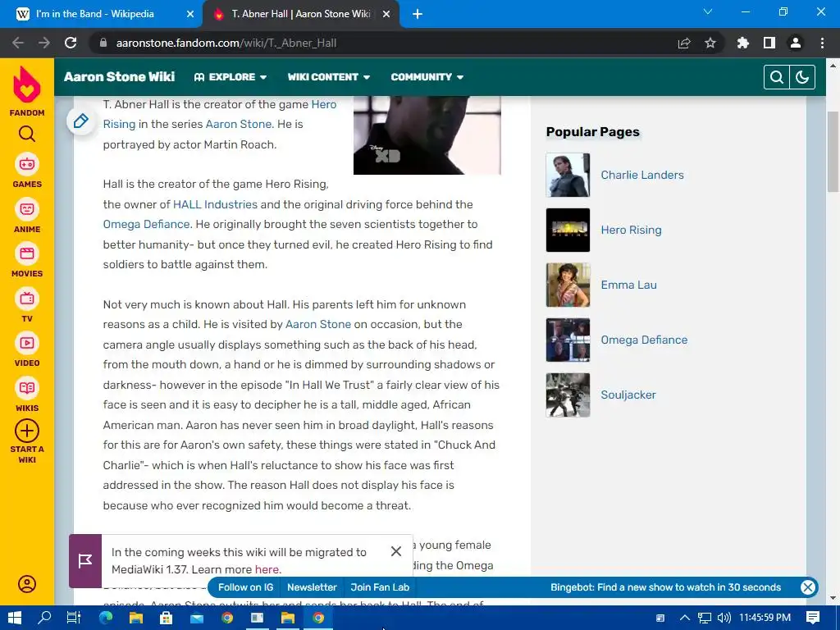Open the Souljacker popular page link

[x=628, y=395]
